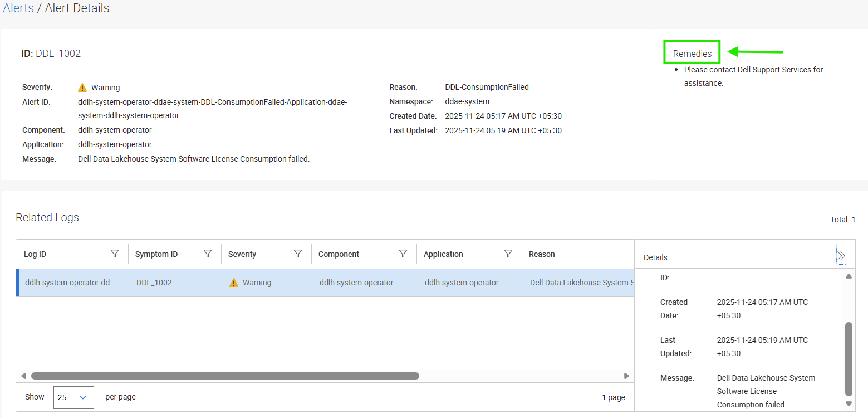Viewport: 868px width, 418px height.
Task: Click the Remedies heading
Action: (x=692, y=54)
